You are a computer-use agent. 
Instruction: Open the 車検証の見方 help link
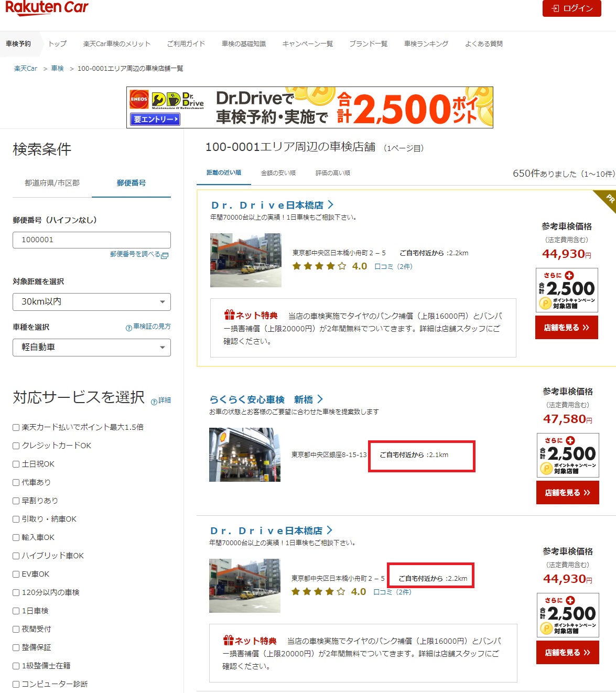152,327
